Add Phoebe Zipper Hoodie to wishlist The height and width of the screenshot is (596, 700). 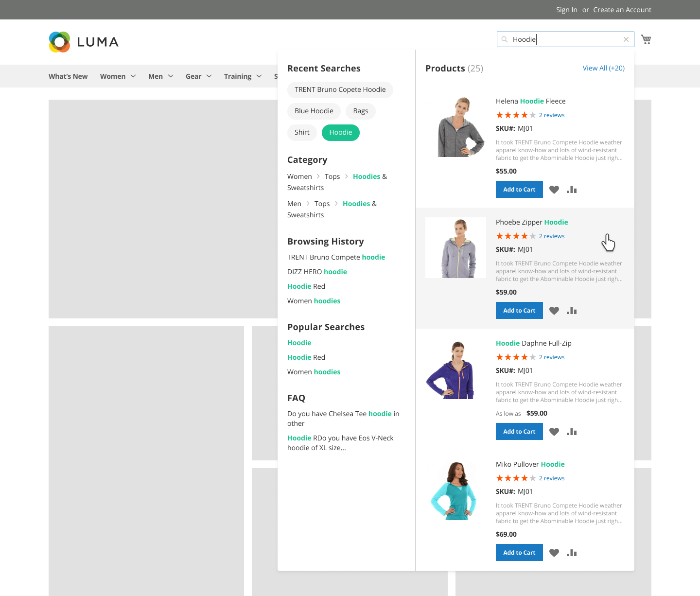click(554, 311)
